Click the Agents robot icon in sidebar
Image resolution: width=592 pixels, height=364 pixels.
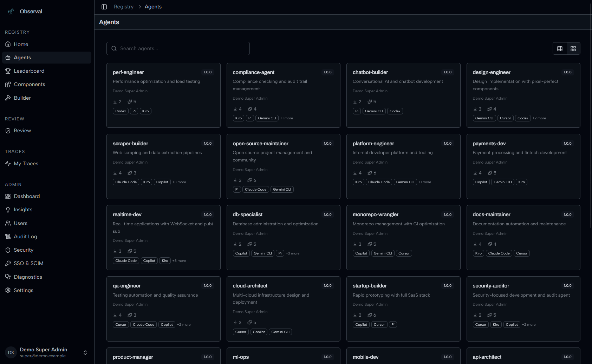point(8,58)
